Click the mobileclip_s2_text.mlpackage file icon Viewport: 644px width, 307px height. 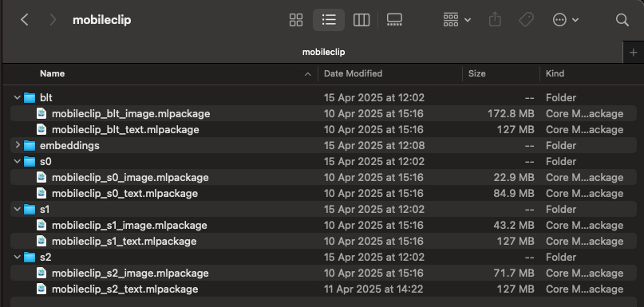pyautogui.click(x=41, y=289)
